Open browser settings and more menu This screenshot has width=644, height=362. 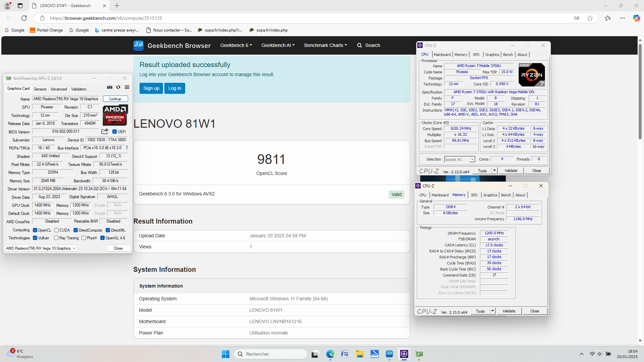pyautogui.click(x=623, y=18)
